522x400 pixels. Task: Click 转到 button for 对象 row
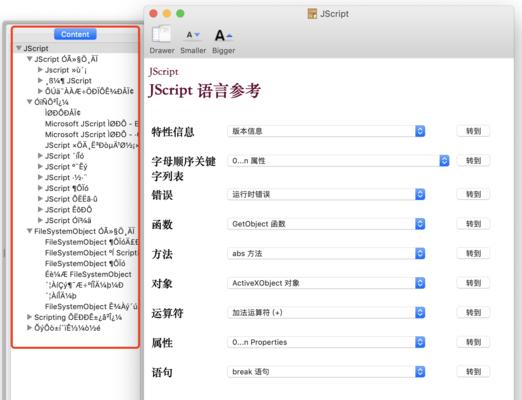(x=473, y=283)
